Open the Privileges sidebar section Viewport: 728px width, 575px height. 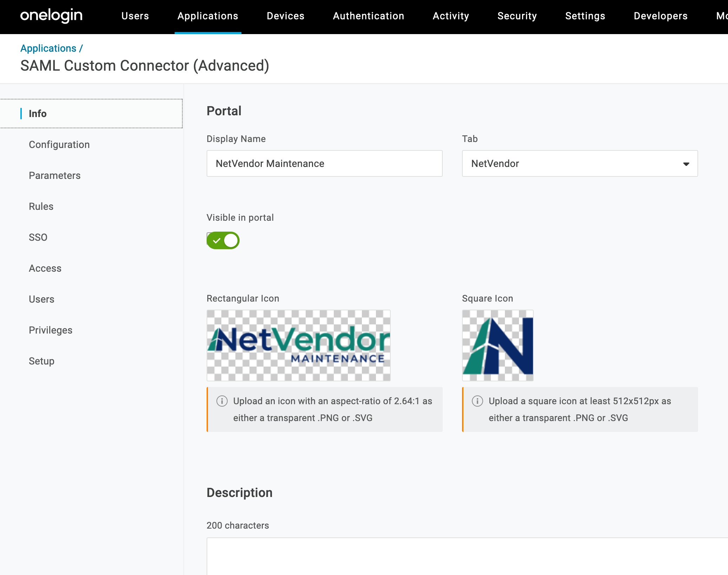pos(51,330)
